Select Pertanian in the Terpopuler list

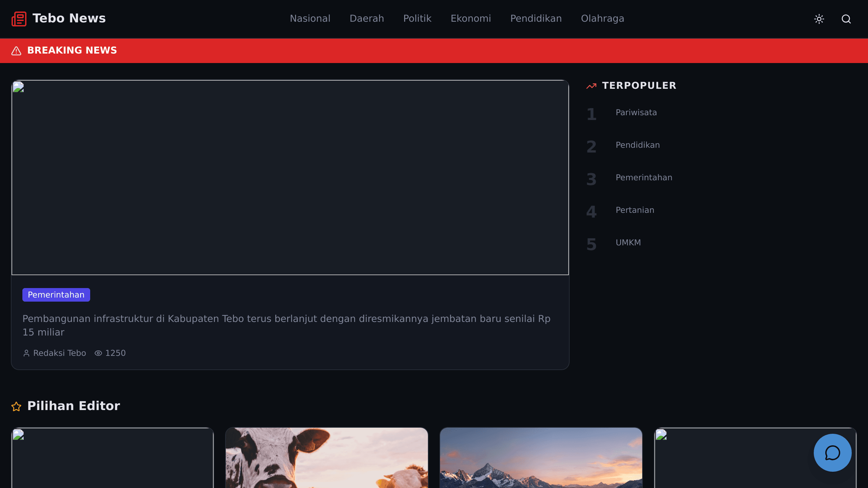point(635,210)
